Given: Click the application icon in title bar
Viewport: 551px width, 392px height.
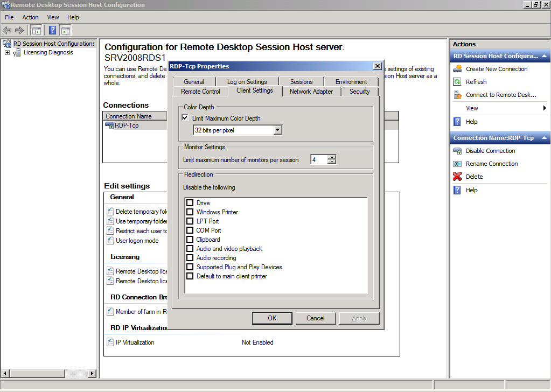Looking at the screenshot, I should [5, 5].
